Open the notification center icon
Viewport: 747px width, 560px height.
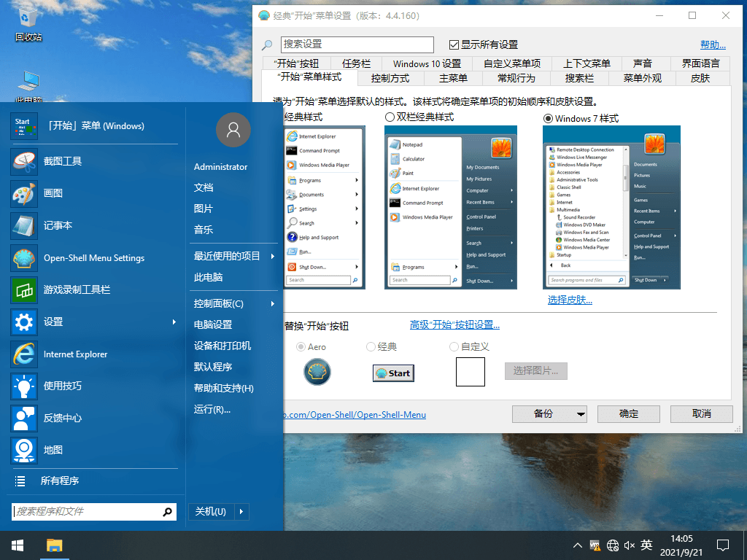(723, 545)
